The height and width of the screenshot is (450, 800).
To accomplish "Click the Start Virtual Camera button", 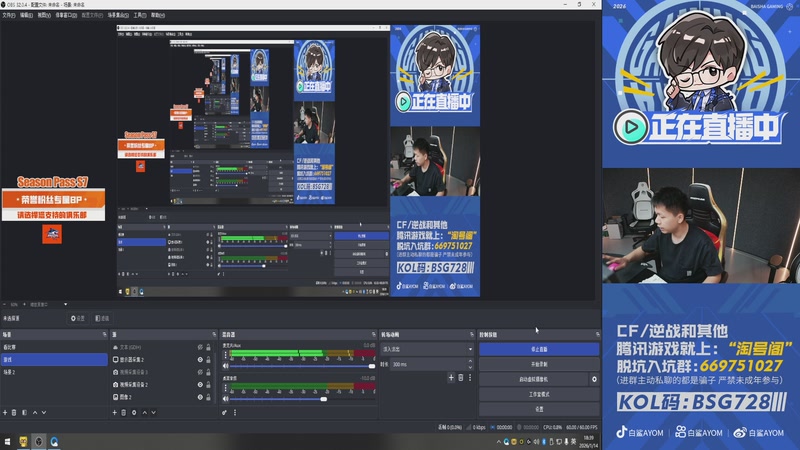I will pyautogui.click(x=534, y=379).
